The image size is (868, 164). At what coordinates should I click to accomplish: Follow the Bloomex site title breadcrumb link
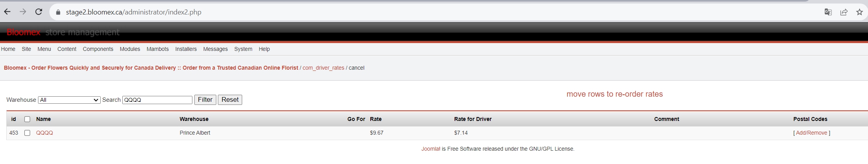pyautogui.click(x=151, y=68)
